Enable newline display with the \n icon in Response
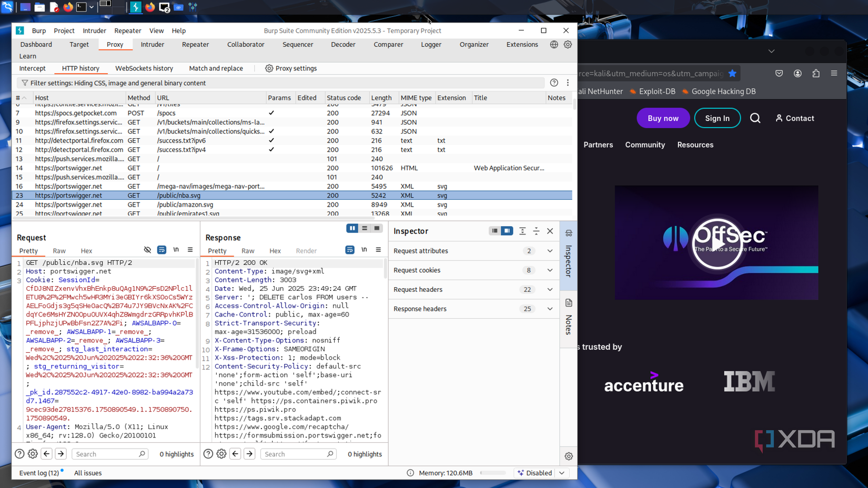 (364, 250)
